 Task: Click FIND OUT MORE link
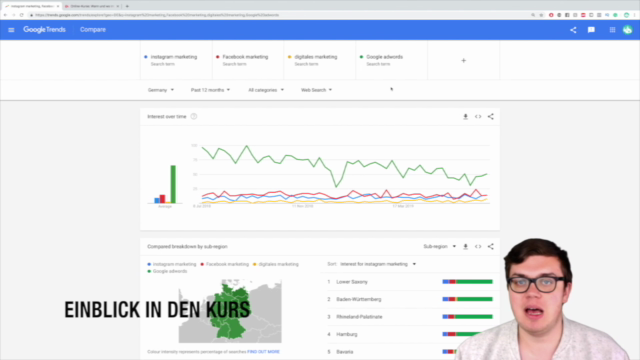[x=263, y=351]
